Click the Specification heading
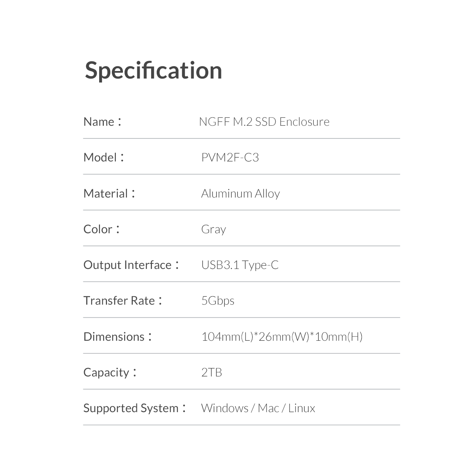Image resolution: width=476 pixels, height=476 pixels. coord(154,71)
